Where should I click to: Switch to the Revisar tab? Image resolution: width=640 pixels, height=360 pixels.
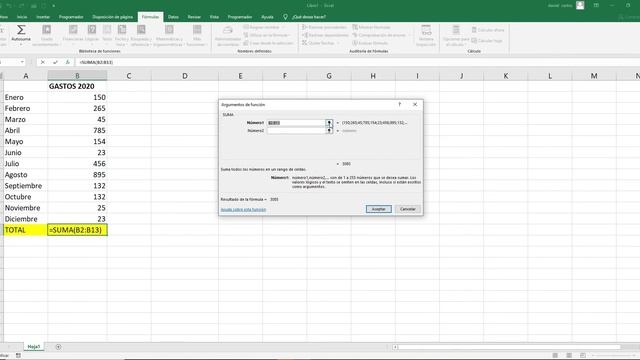pyautogui.click(x=194, y=17)
